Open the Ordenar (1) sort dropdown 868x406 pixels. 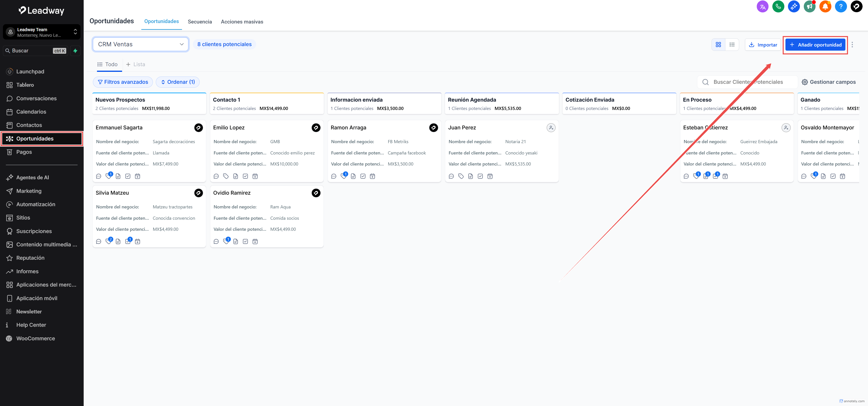click(x=177, y=82)
